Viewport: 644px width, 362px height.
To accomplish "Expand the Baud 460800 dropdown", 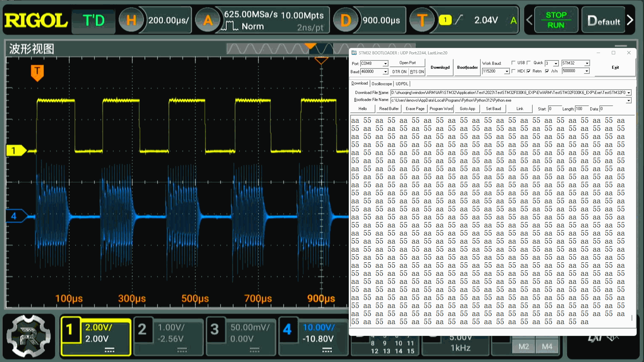I will (x=385, y=71).
